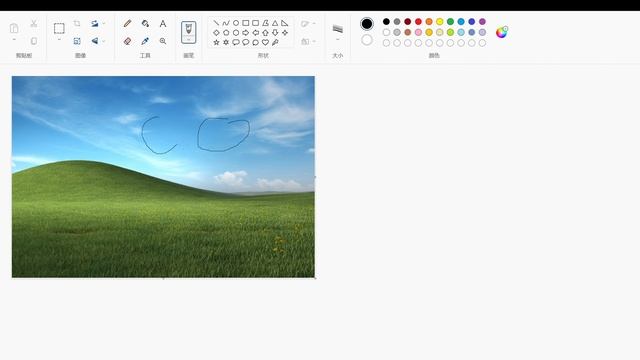Pick yellow from the palette

[440, 22]
